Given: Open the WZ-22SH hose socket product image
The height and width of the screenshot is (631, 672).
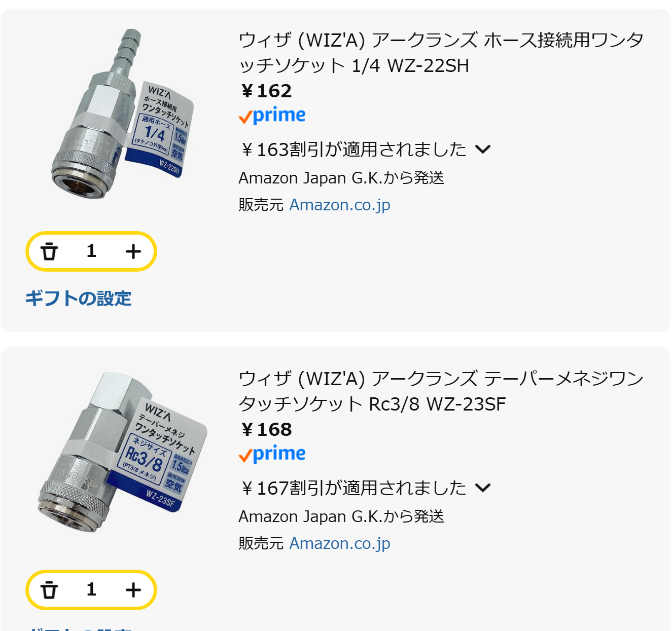Looking at the screenshot, I should pyautogui.click(x=122, y=114).
